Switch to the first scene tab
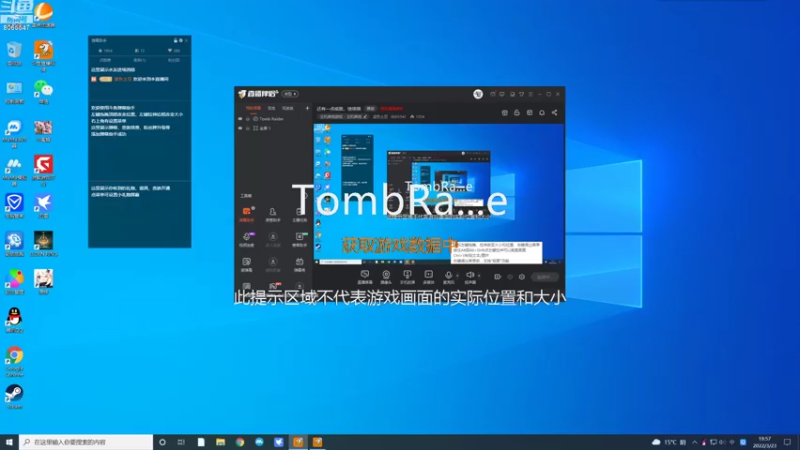The height and width of the screenshot is (450, 800). point(253,108)
